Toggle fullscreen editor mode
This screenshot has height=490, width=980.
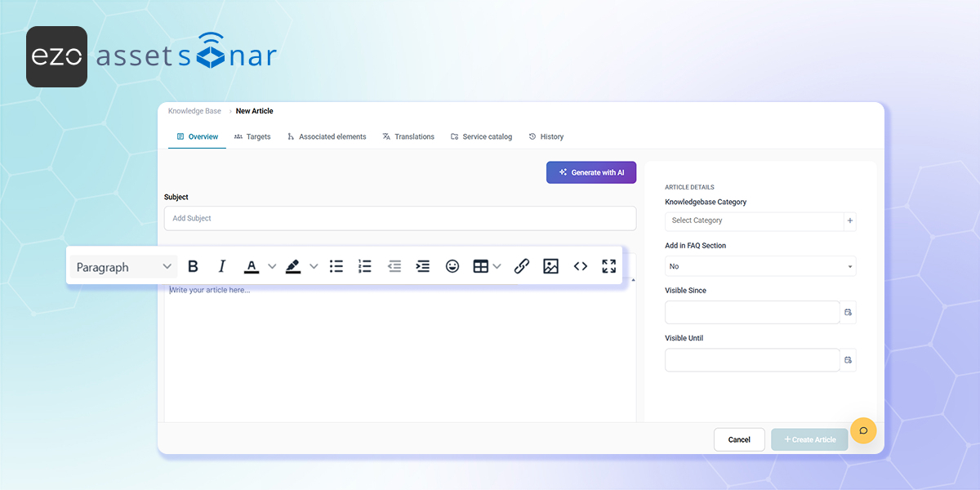point(608,266)
